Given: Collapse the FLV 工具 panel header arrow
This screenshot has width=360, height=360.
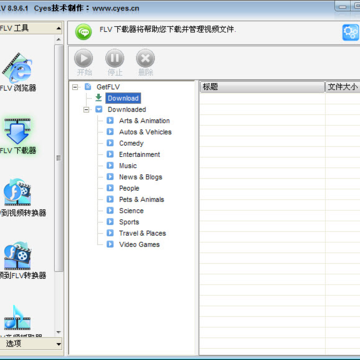Looking at the screenshot, I should [x=59, y=28].
